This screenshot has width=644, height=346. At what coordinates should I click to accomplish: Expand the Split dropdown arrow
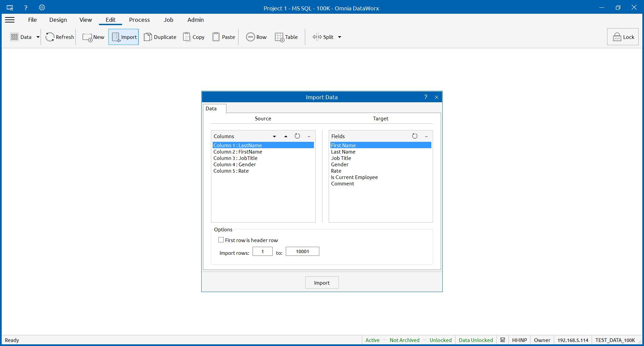(339, 37)
